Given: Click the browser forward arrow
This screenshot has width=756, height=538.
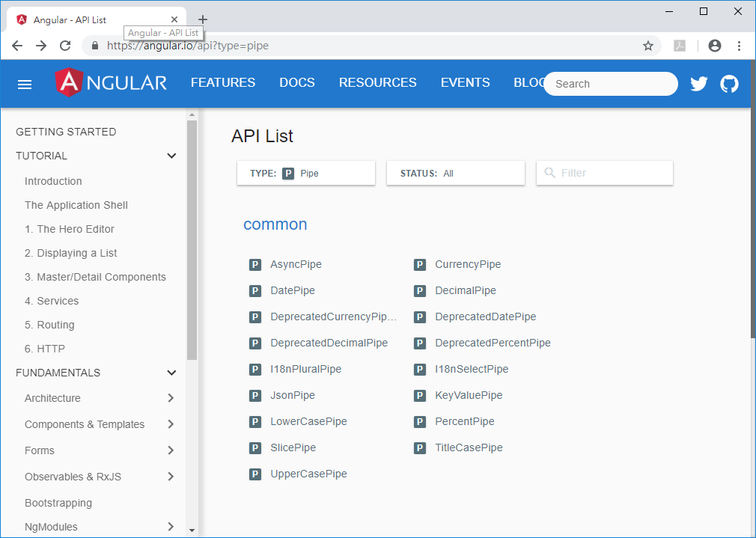Looking at the screenshot, I should [x=41, y=46].
